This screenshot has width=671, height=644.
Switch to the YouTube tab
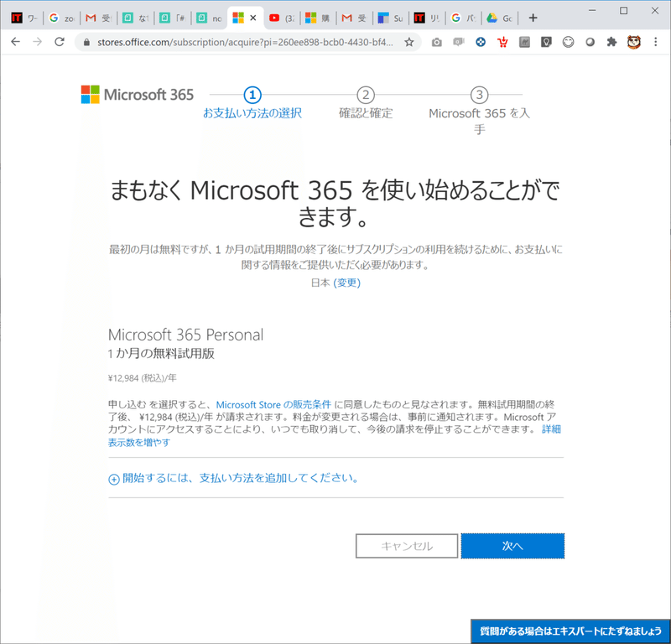click(282, 18)
